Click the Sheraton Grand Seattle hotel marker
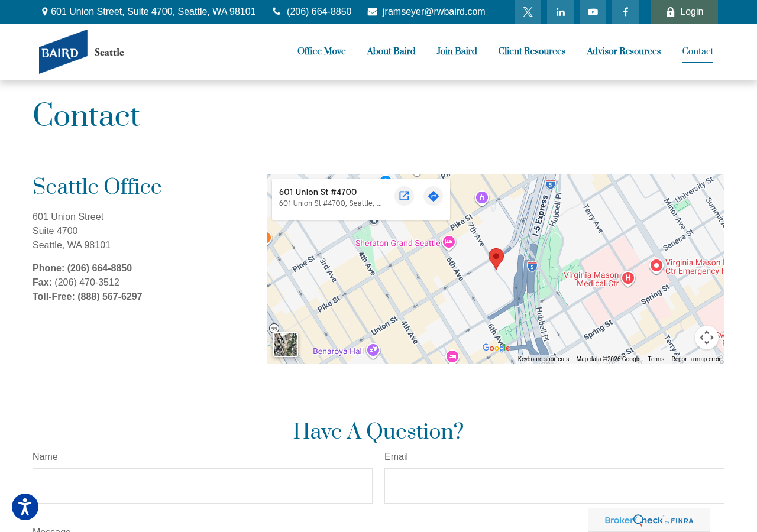 pos(449,242)
